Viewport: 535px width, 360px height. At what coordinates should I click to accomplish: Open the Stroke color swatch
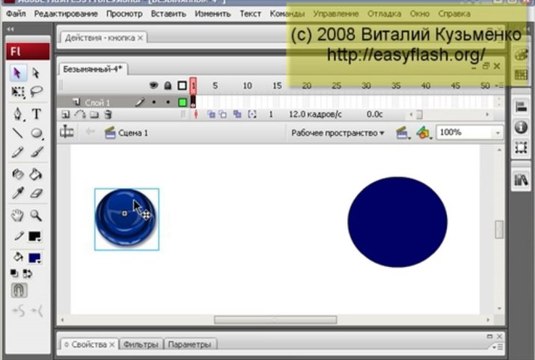pos(35,236)
